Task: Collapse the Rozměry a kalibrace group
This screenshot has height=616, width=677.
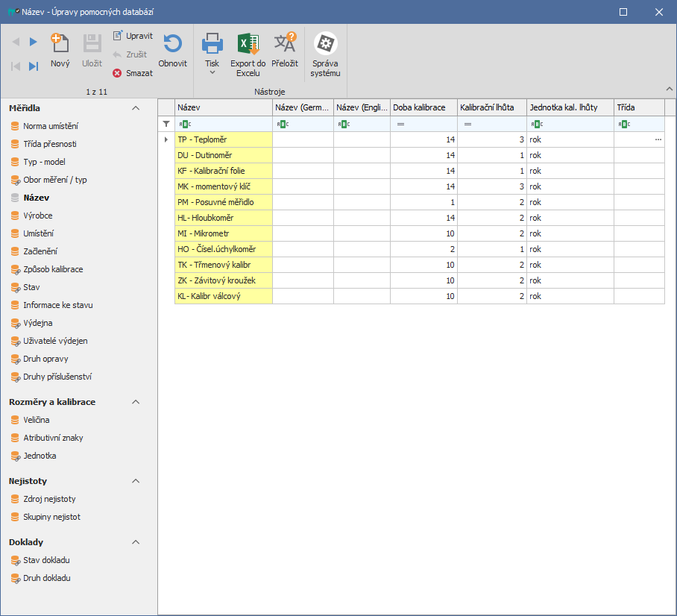Action: coord(136,402)
